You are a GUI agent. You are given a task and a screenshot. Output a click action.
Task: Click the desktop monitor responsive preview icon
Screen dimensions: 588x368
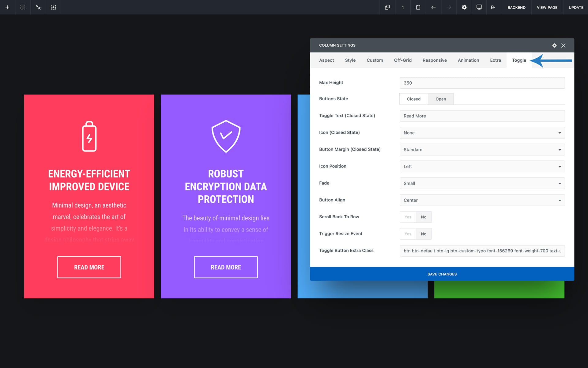479,7
